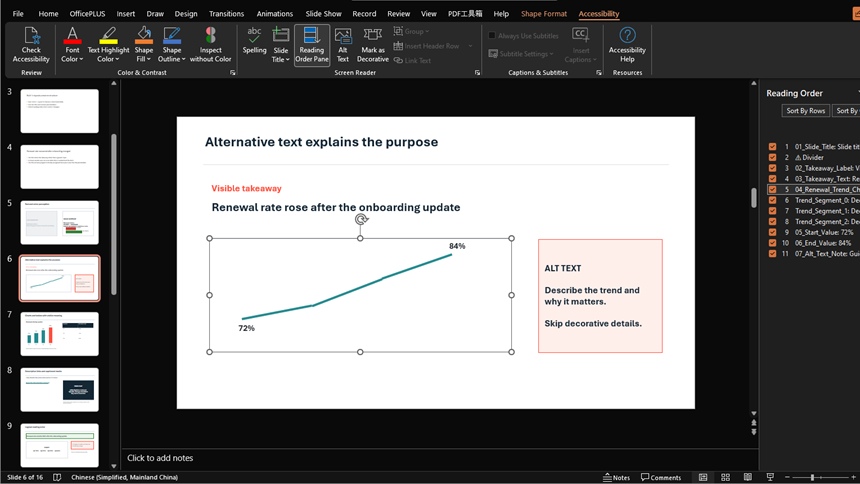Expand the Shape Outline dropdown
The height and width of the screenshot is (484, 860).
[x=183, y=59]
